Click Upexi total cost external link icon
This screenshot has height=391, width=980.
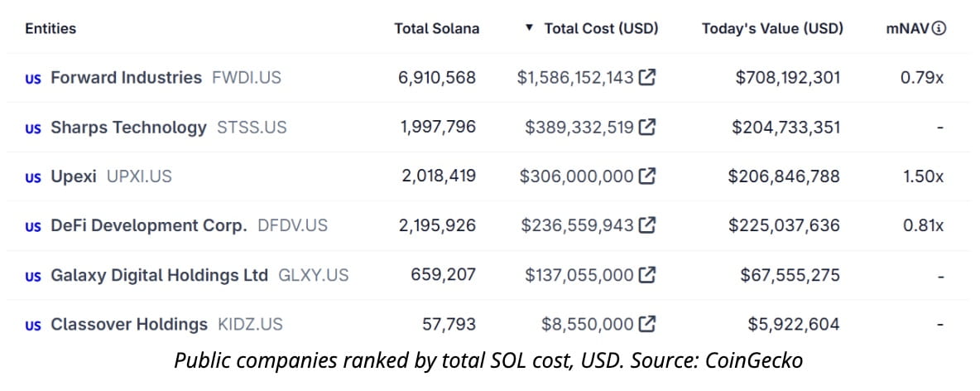click(x=647, y=176)
